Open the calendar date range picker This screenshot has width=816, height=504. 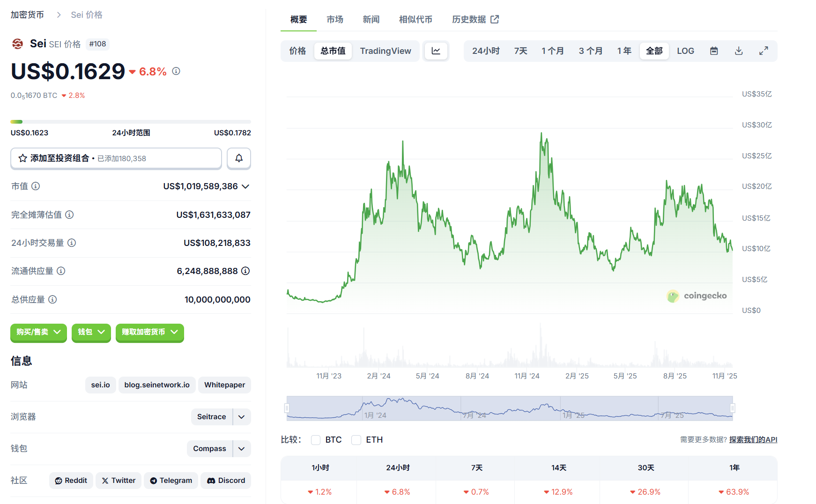[714, 51]
